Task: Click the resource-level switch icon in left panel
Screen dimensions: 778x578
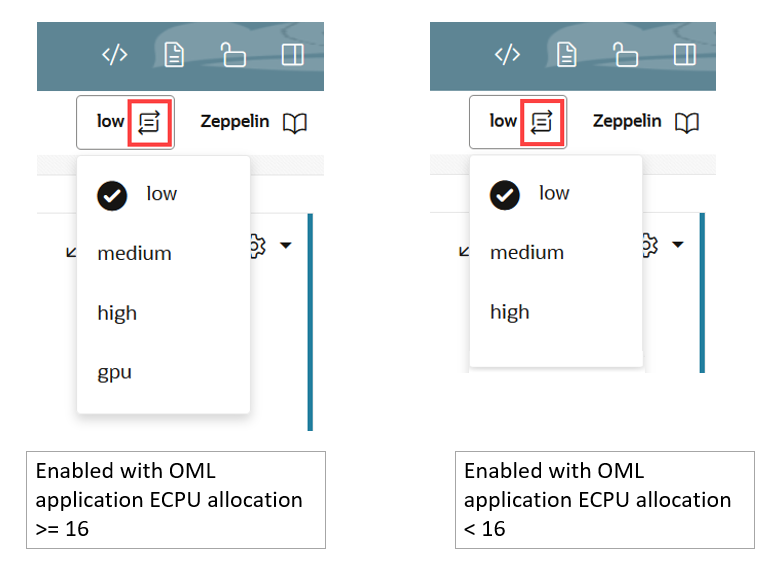Action: [x=149, y=122]
